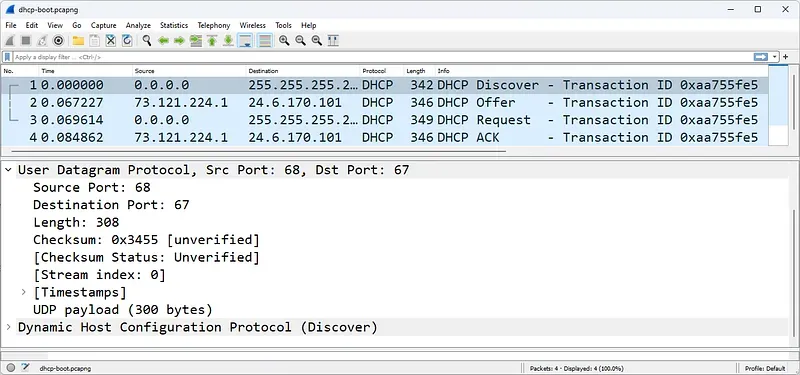Close the capture file with the X icon

click(111, 41)
